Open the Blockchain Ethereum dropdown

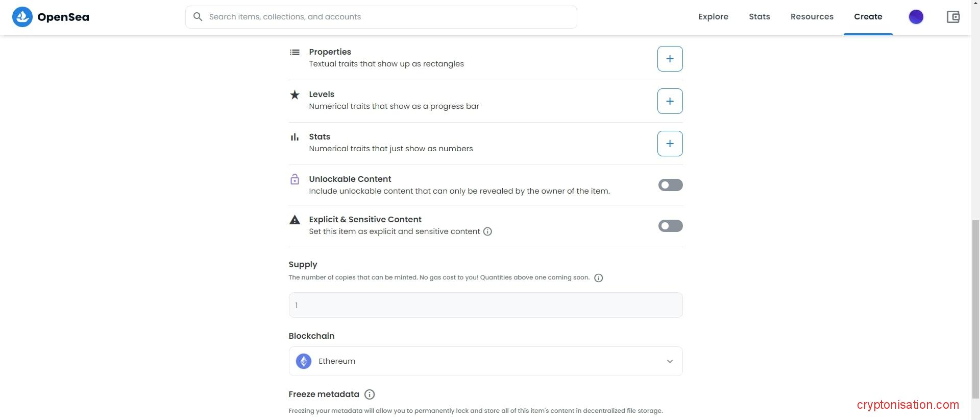(485, 361)
